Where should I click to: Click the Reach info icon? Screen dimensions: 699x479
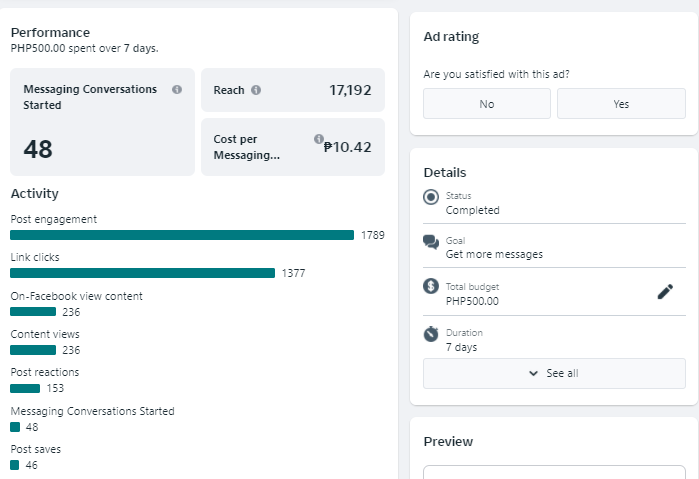tap(256, 90)
